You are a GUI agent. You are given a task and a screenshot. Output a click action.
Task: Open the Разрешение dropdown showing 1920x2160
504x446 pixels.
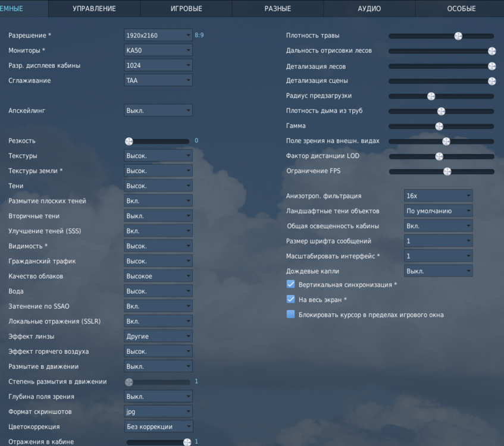(158, 35)
